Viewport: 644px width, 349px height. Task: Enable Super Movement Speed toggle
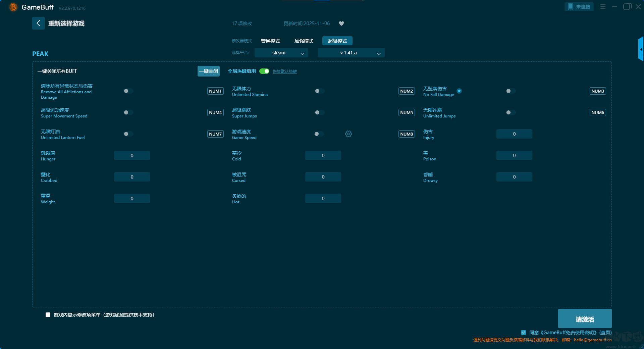128,112
